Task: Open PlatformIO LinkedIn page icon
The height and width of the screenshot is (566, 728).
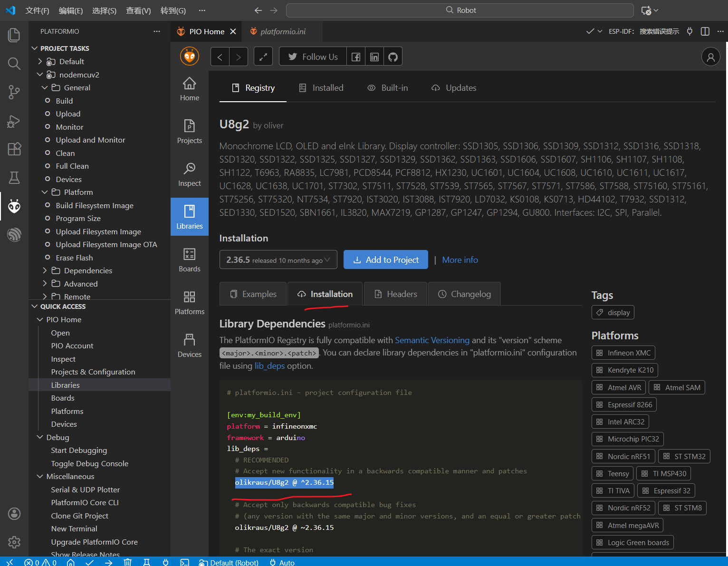Action: click(x=374, y=57)
